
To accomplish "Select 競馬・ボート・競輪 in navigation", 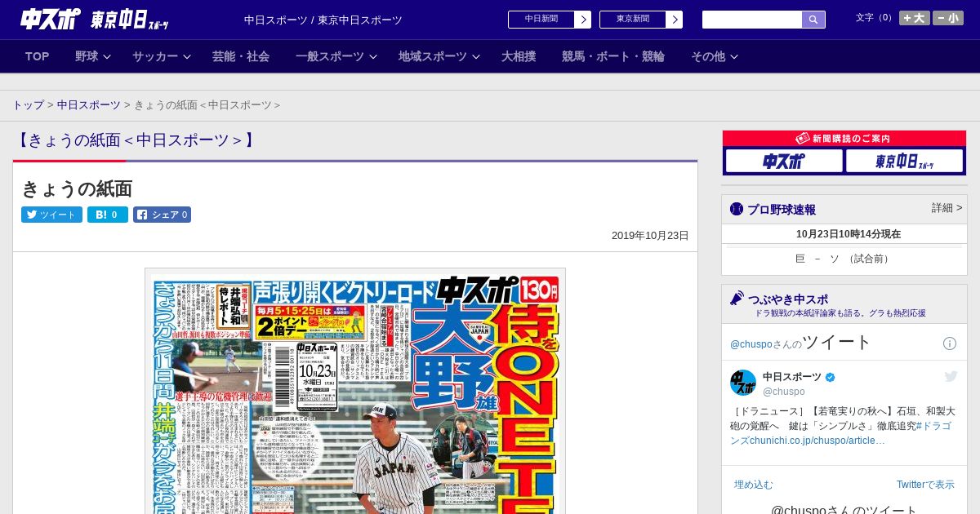I will [x=613, y=56].
